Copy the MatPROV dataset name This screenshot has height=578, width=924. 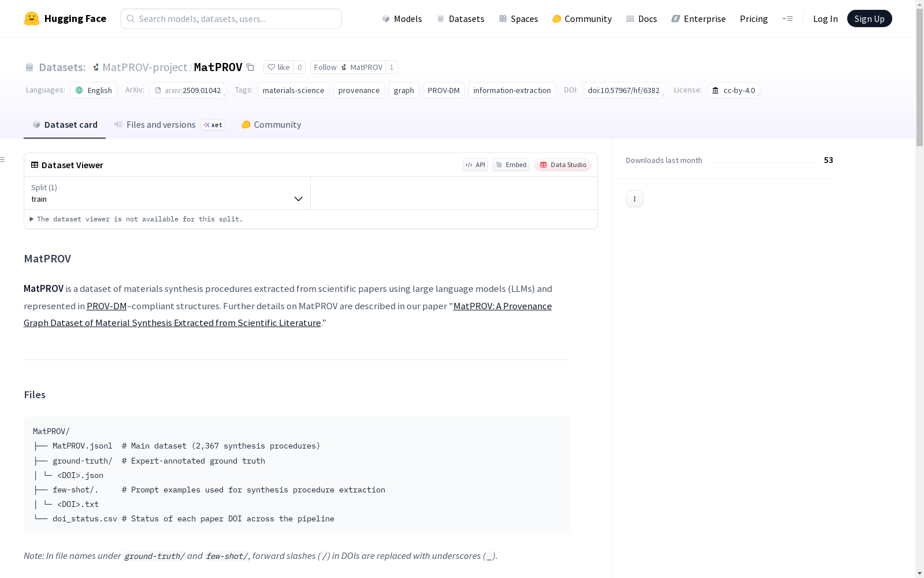pos(250,67)
